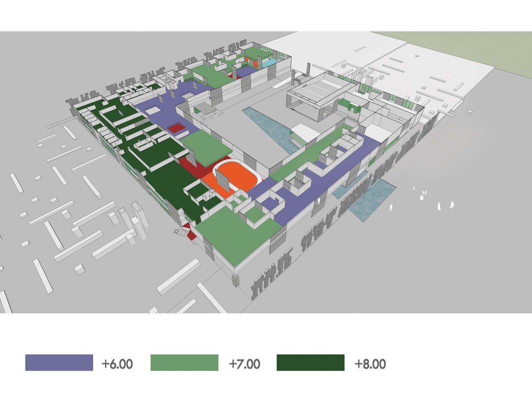Click the light green +7.00 legend swatch
This screenshot has width=532, height=402.
(x=184, y=363)
